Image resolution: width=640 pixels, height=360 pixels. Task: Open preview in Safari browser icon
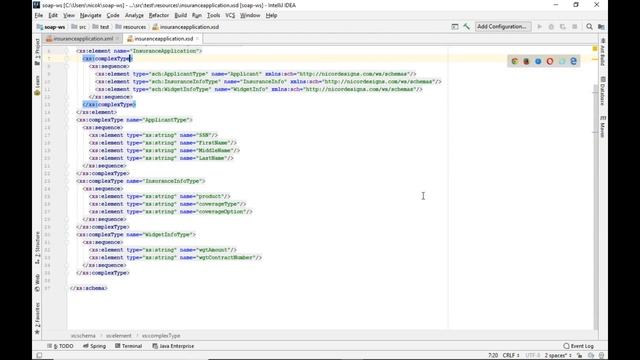coord(538,61)
